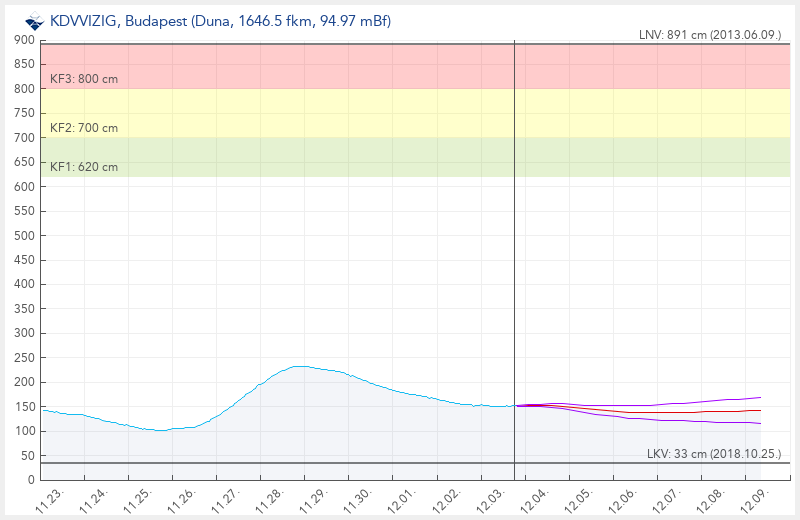
Task: Click the LKV: 33 cm record label
Action: click(x=713, y=454)
